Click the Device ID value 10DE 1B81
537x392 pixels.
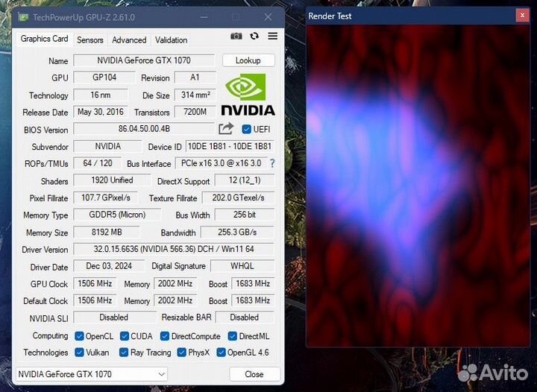[x=230, y=146]
